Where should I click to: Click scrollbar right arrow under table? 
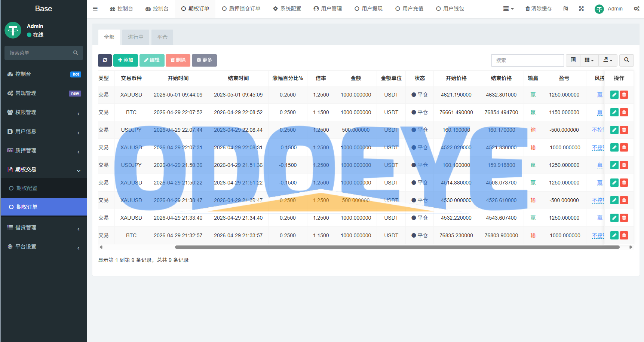coord(631,247)
